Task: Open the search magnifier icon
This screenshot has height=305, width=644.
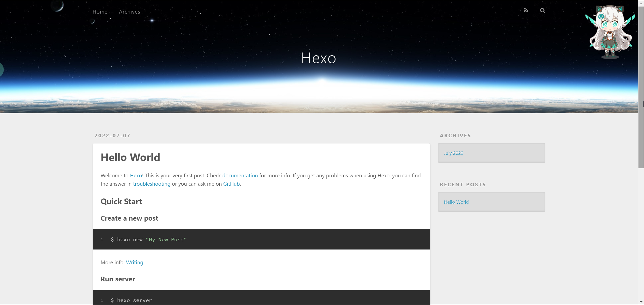Action: (x=542, y=11)
